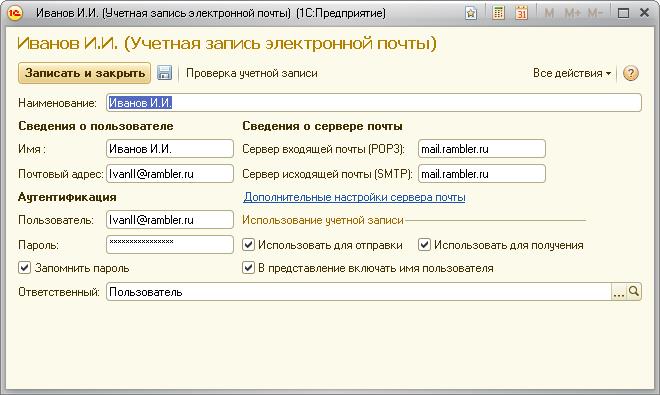Click the POP3 incoming server field
This screenshot has height=395, width=660.
pyautogui.click(x=482, y=149)
